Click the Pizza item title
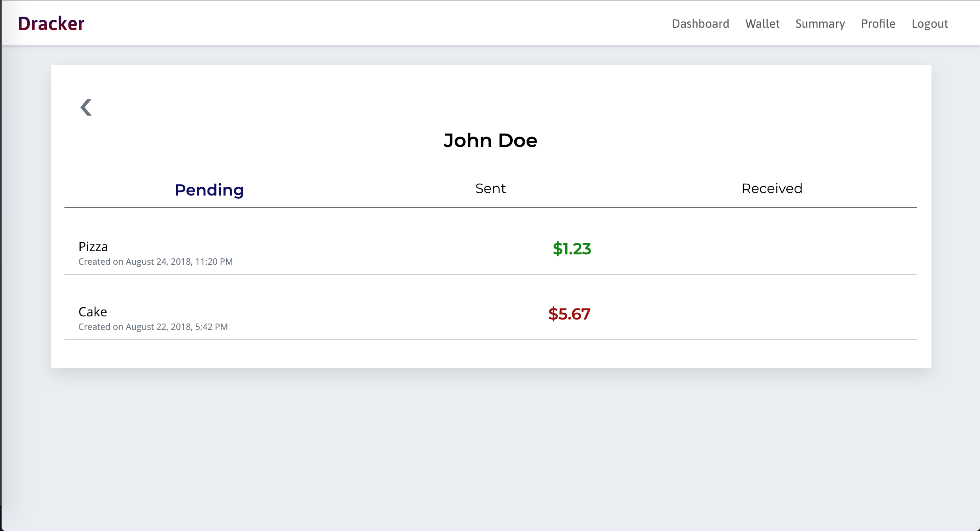 tap(93, 247)
